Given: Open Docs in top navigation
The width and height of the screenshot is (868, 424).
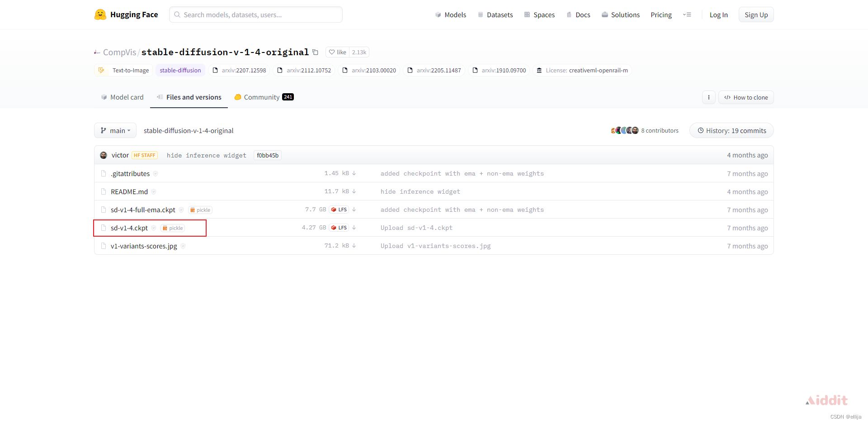Looking at the screenshot, I should point(578,14).
